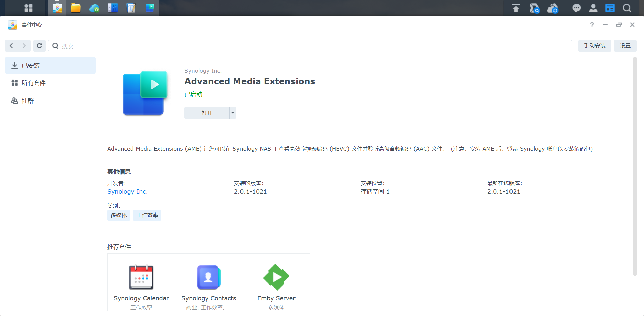Click the Package Center title bar logo
Screen dimensions: 644x316
tap(13, 25)
